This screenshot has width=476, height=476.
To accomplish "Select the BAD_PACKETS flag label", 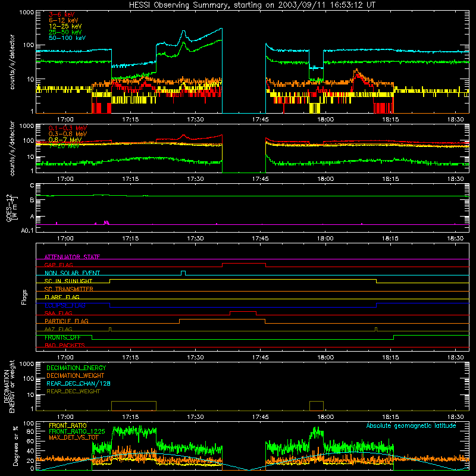I will pyautogui.click(x=65, y=345).
